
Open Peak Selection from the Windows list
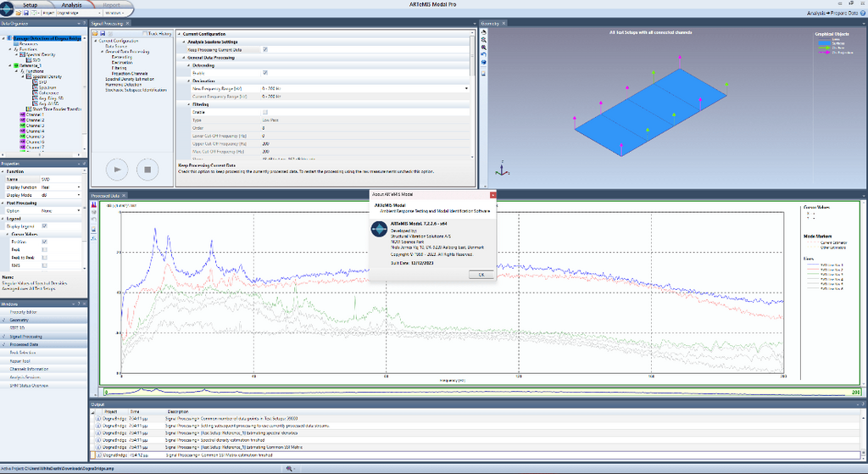tap(44, 353)
